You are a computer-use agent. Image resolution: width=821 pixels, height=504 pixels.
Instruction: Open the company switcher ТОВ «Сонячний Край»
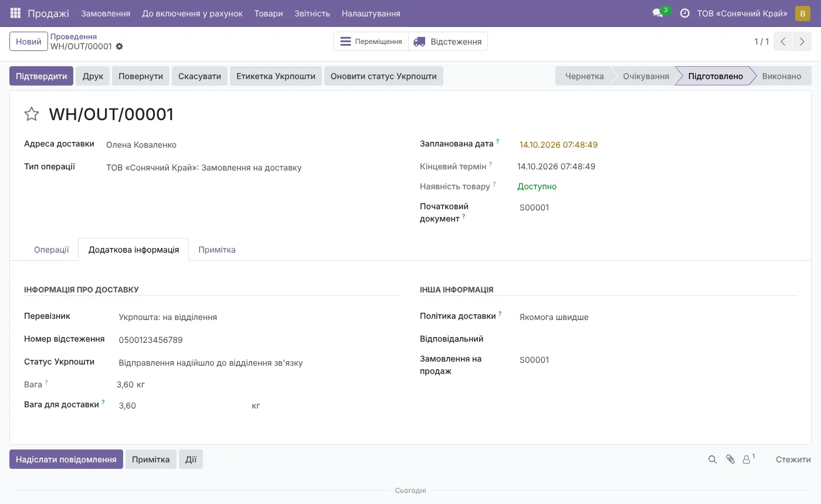[742, 13]
